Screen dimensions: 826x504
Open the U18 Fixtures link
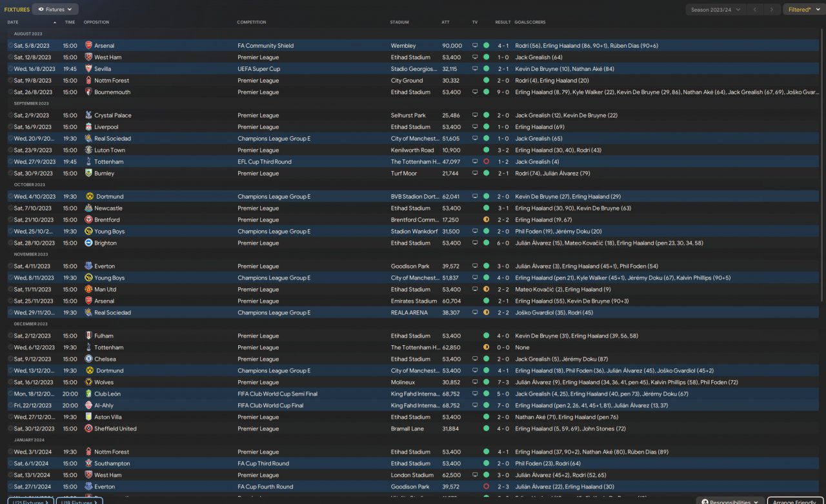[x=79, y=501]
